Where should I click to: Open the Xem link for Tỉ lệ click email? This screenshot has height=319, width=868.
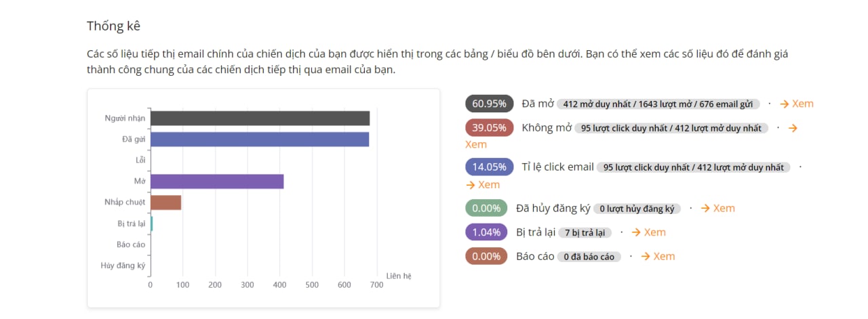click(482, 185)
